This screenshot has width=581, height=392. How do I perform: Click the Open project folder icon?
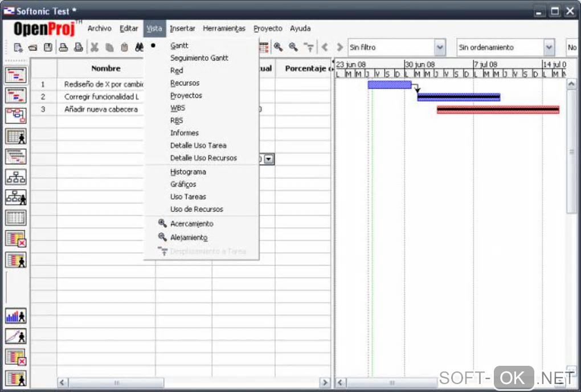click(x=33, y=47)
